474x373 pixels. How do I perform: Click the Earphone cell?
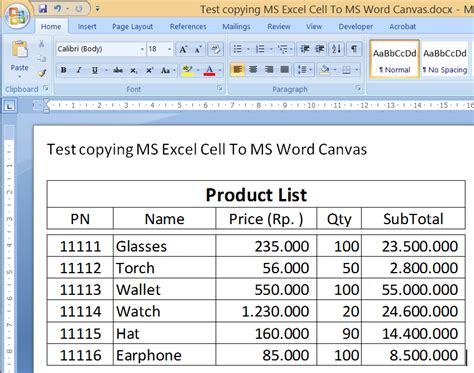(x=164, y=355)
